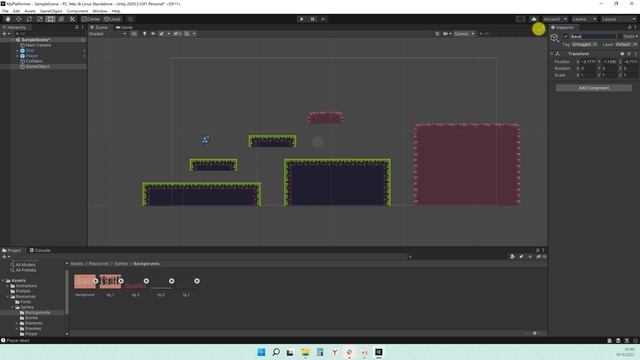The height and width of the screenshot is (360, 640).
Task: Switch to the Game tab
Action: (x=124, y=27)
